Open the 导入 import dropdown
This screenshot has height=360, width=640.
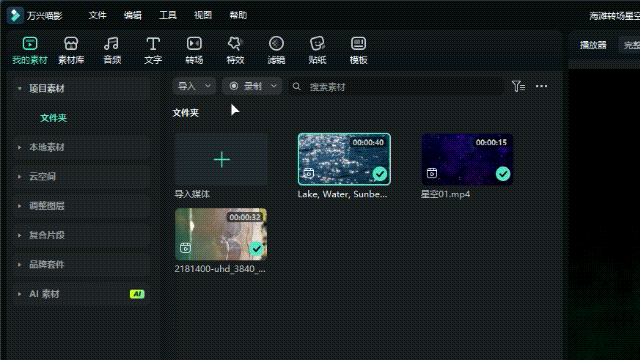point(194,86)
